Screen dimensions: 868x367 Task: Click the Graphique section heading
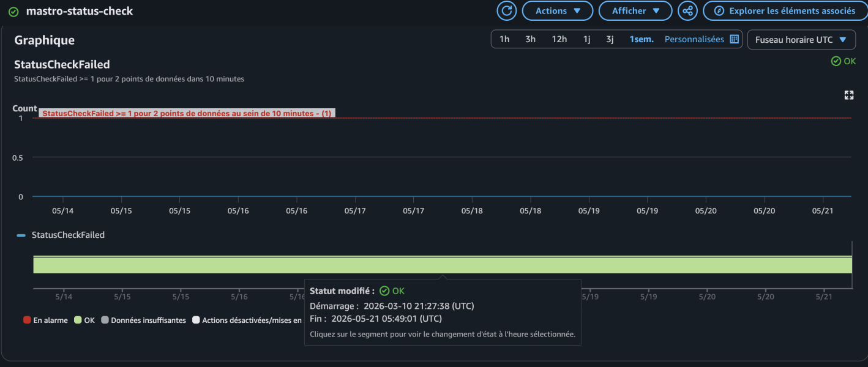tap(45, 40)
